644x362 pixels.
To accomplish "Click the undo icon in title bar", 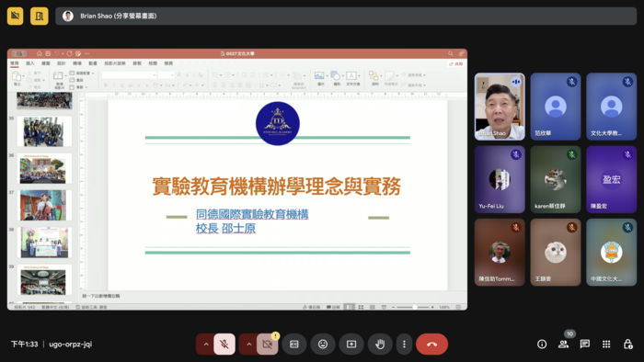I will click(x=57, y=53).
